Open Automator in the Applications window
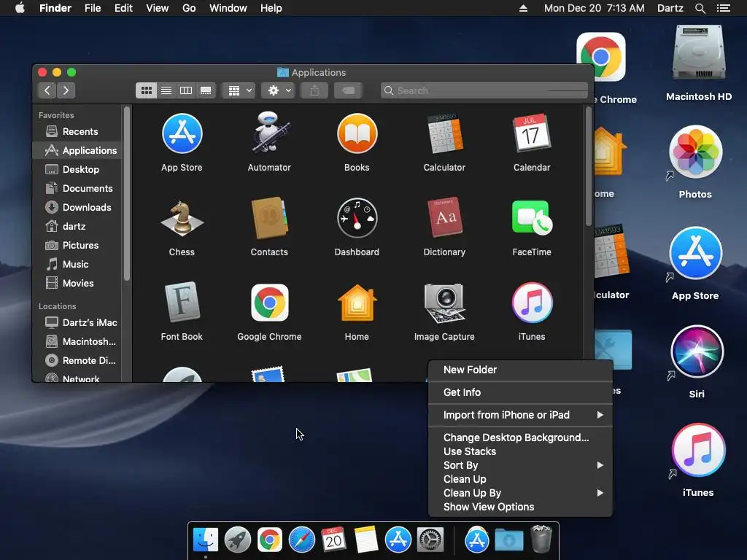 pos(269,133)
